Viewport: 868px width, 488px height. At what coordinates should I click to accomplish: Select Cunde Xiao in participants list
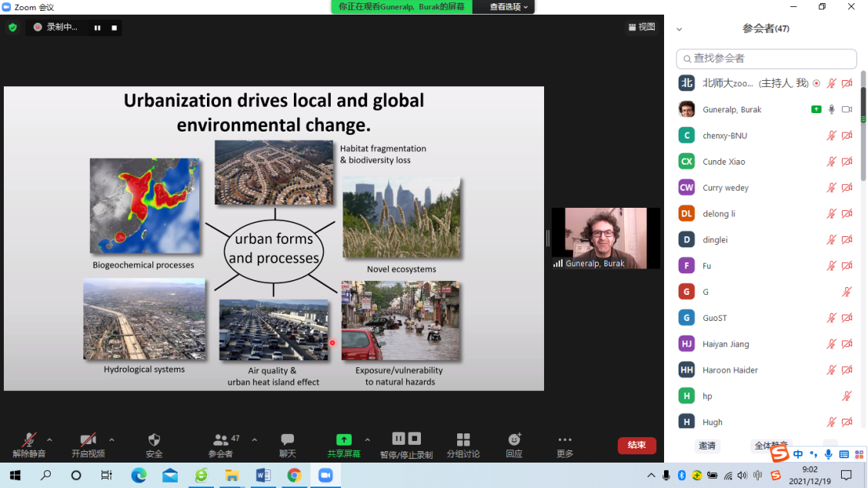[723, 162]
